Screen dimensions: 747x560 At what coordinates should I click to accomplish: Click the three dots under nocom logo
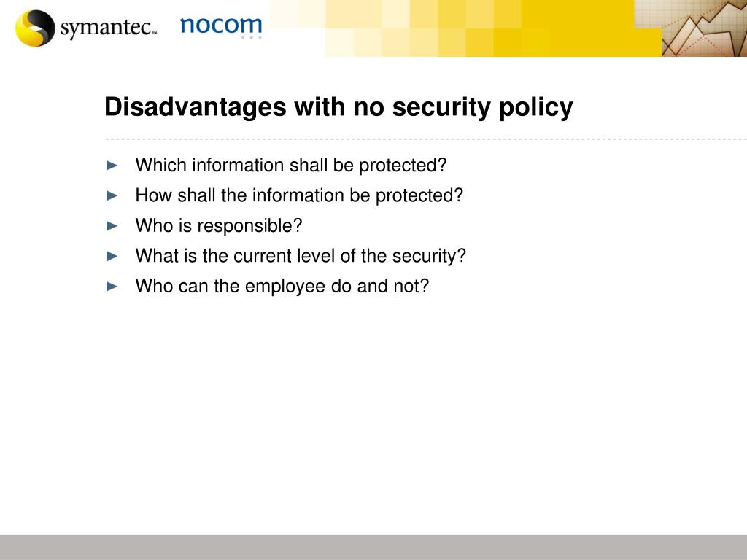251,37
